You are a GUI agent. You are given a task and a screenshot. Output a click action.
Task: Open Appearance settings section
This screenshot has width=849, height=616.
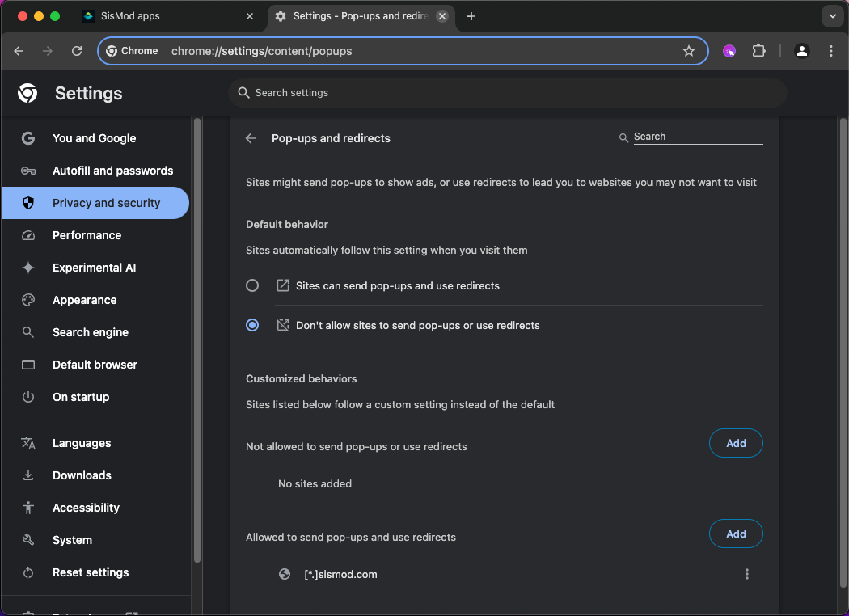tap(95, 300)
